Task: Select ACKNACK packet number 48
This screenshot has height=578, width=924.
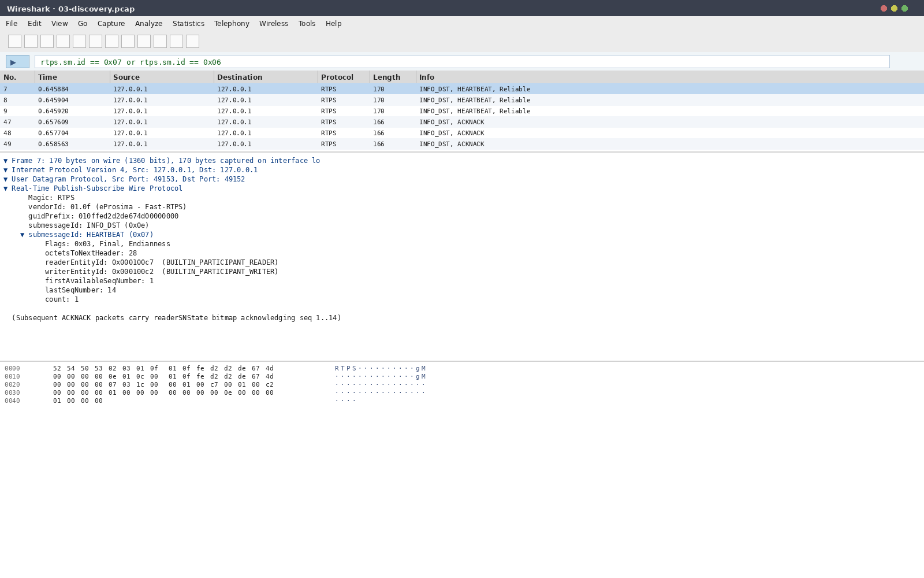Action: coord(462,133)
